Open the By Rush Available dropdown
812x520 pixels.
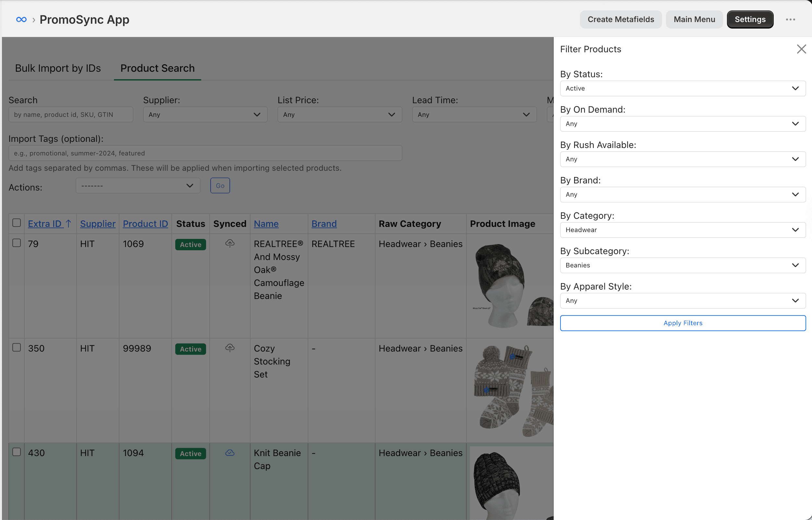[683, 159]
